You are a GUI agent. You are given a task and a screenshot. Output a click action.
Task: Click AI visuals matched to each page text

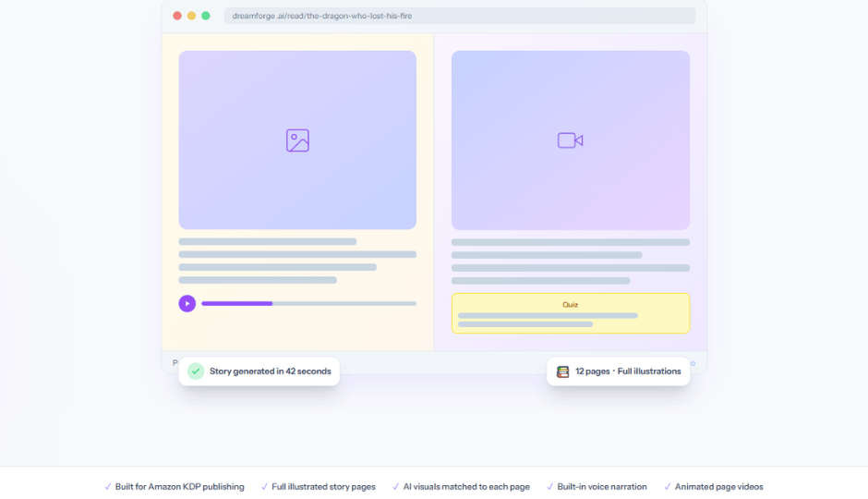466,487
